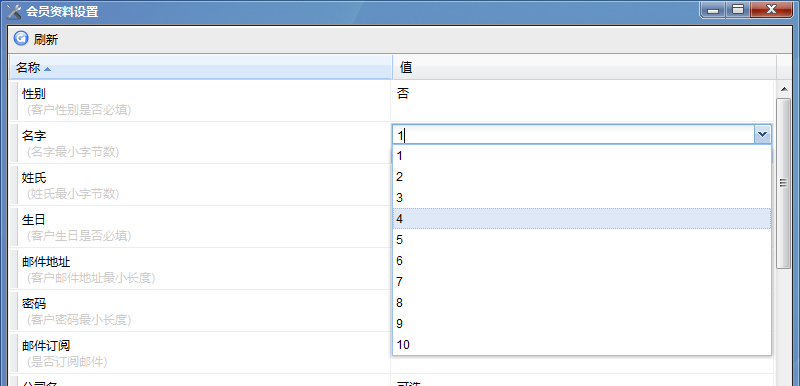
Task: Open the 名字 value dropdown arrow
Action: coord(763,135)
